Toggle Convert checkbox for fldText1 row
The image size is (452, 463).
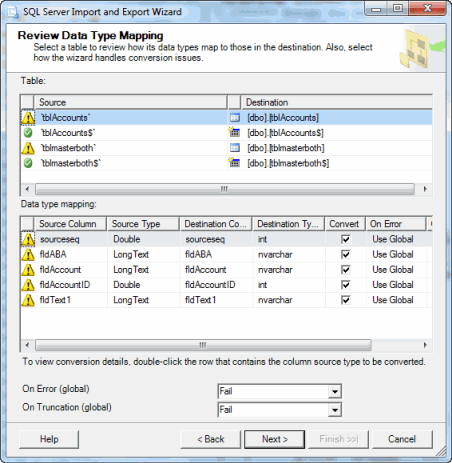coord(346,300)
